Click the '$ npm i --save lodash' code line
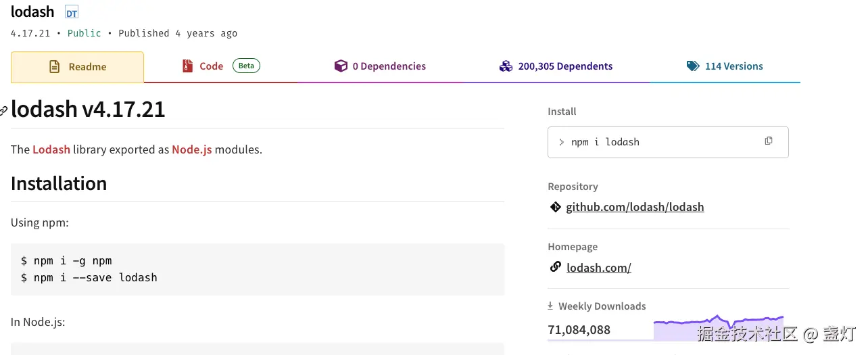Screen dimensions: 868x355 click(89, 277)
